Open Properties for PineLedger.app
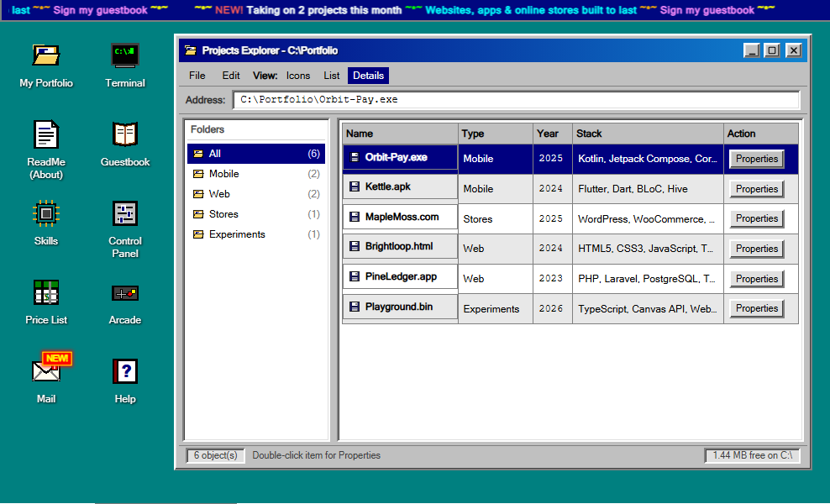The image size is (830, 504). pyautogui.click(x=756, y=279)
